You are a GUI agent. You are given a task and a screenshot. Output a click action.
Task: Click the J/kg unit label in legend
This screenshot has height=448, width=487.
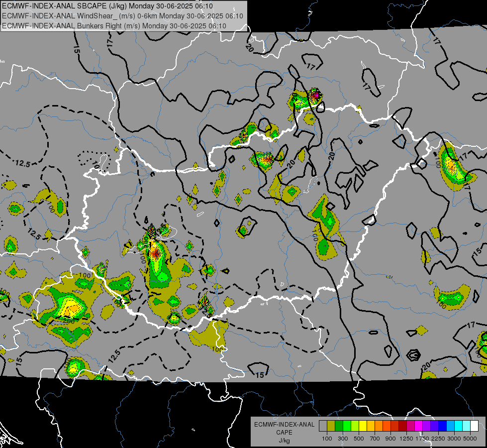[x=284, y=441]
